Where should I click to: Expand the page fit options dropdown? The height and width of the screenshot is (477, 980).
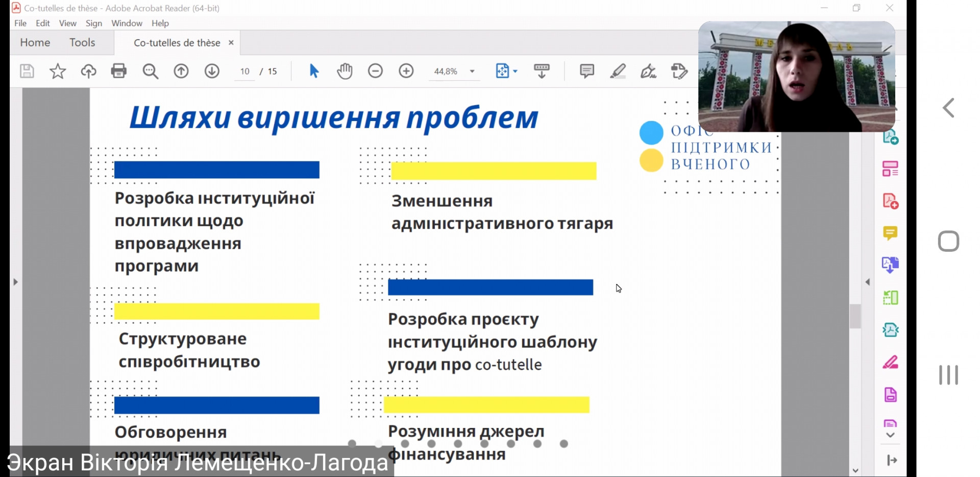[x=515, y=71]
